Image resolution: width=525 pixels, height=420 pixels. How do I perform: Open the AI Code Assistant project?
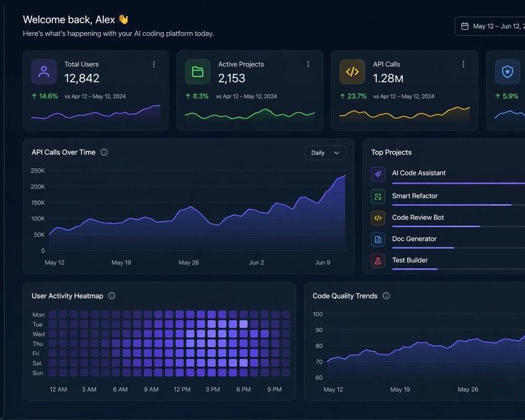419,173
